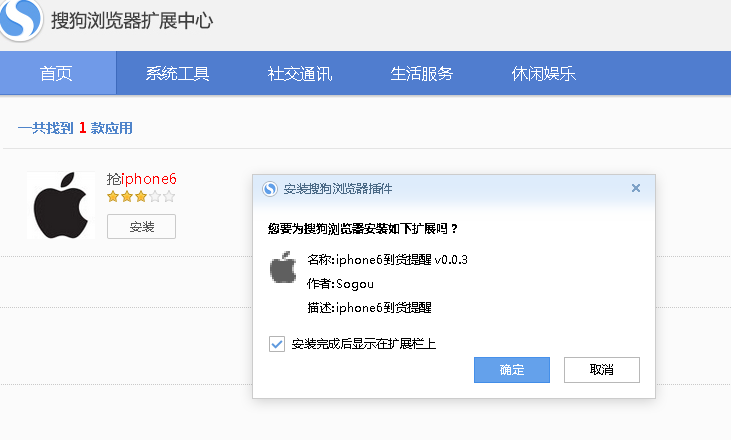Go to the 首页 tab
Viewport: 731px width, 440px height.
[57, 74]
